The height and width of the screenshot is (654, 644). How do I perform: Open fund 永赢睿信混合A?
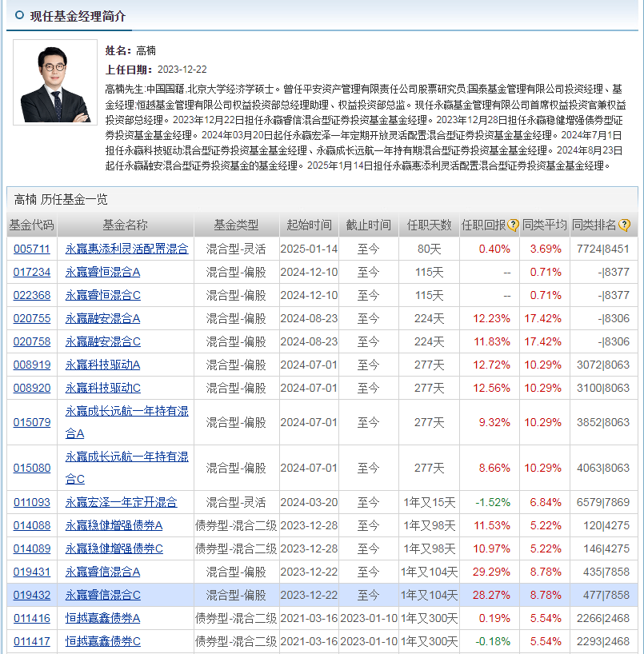102,572
